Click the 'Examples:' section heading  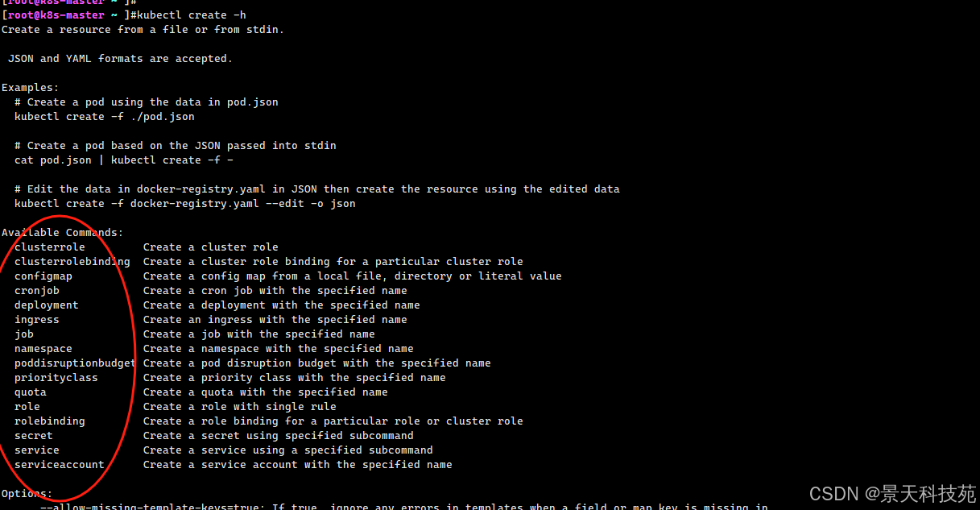tap(30, 88)
